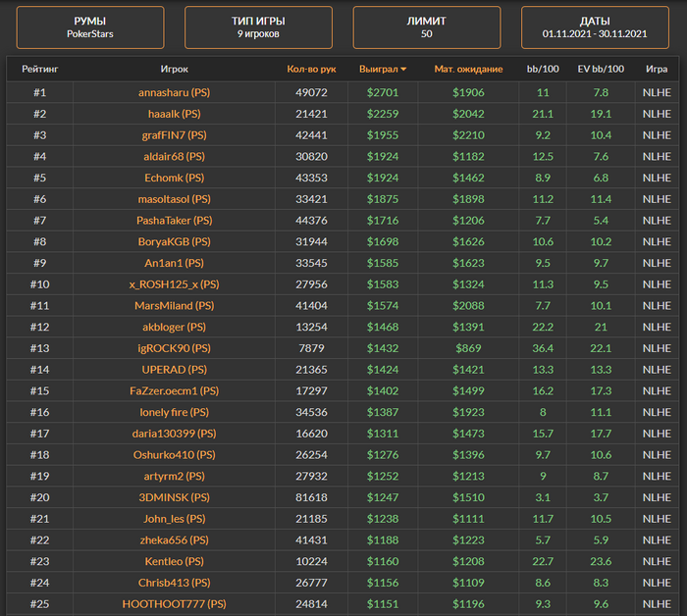687x616 pixels.
Task: Open lonely fire (PS) player page
Action: tap(174, 412)
